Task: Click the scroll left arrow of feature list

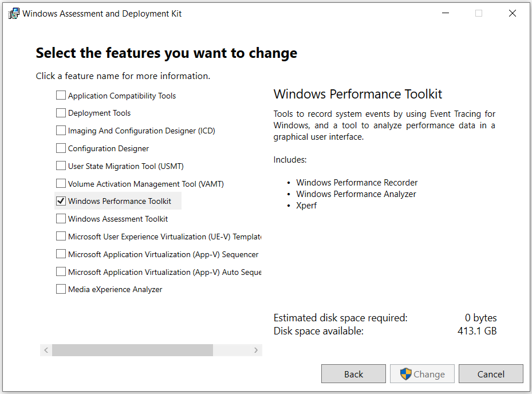Action: point(46,350)
